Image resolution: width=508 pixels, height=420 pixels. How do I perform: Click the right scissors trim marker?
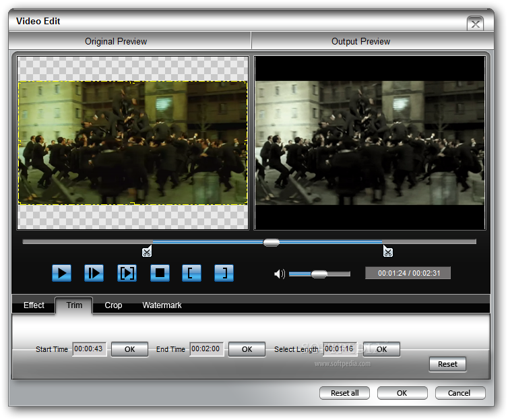[388, 251]
